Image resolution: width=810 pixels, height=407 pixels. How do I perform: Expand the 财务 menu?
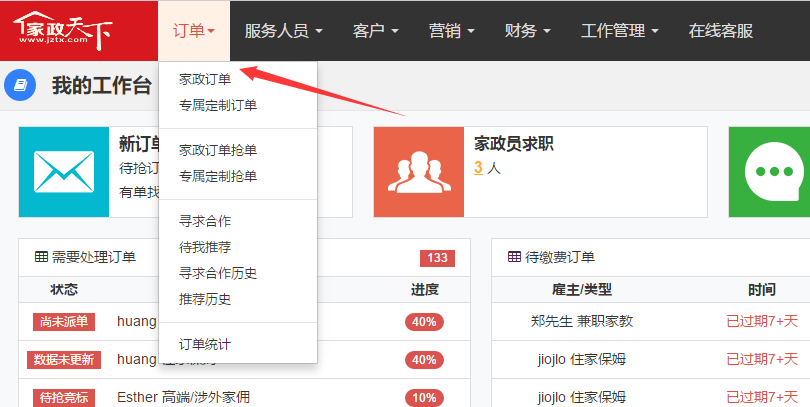pyautogui.click(x=527, y=31)
